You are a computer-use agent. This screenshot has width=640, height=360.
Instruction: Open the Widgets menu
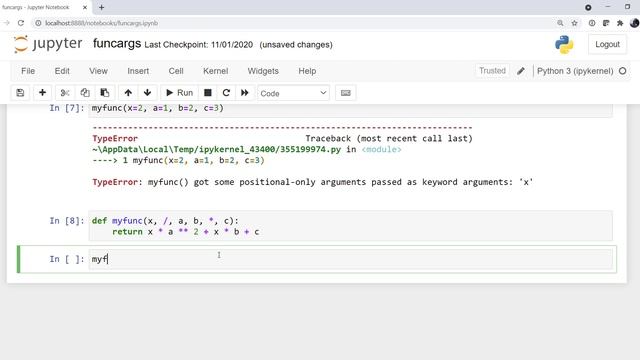pyautogui.click(x=263, y=71)
